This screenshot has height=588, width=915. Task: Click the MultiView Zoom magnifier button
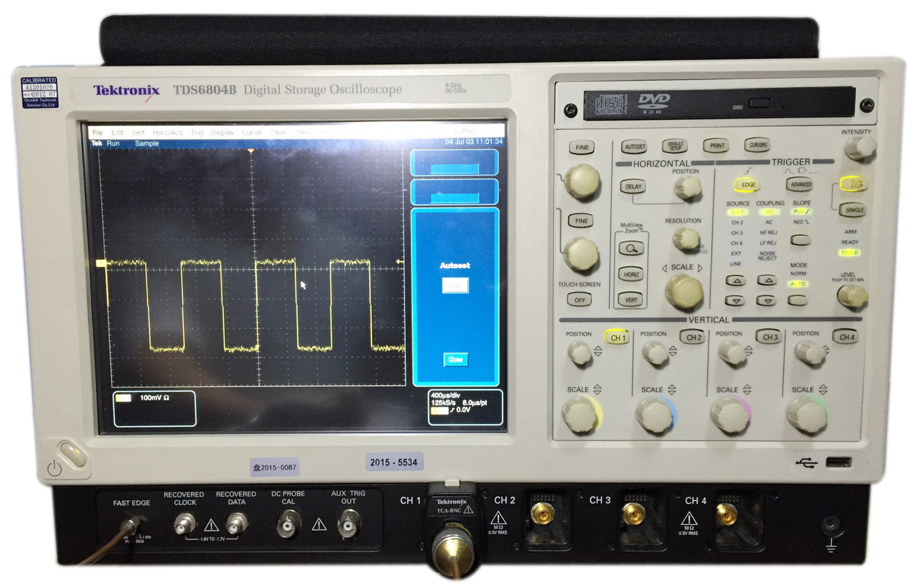(631, 248)
